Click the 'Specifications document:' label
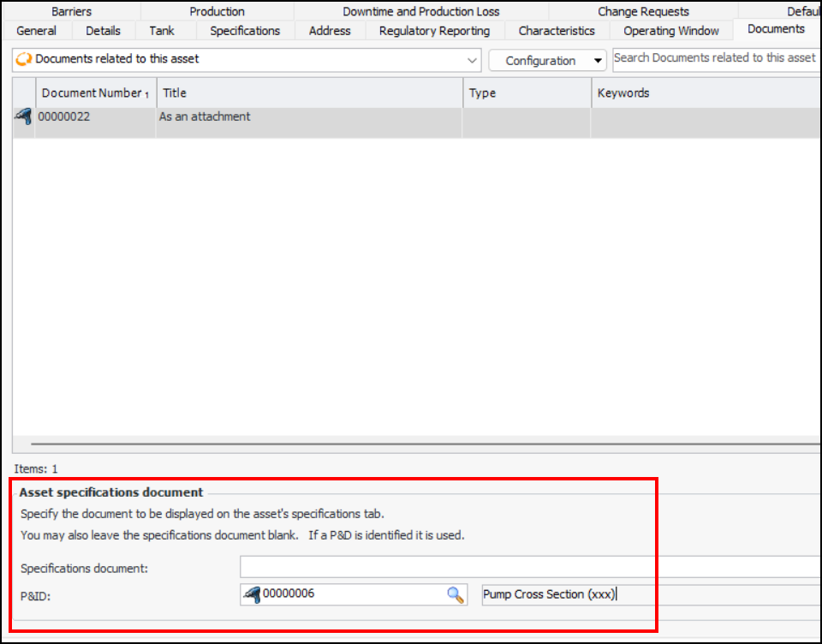The height and width of the screenshot is (644, 822). point(85,569)
